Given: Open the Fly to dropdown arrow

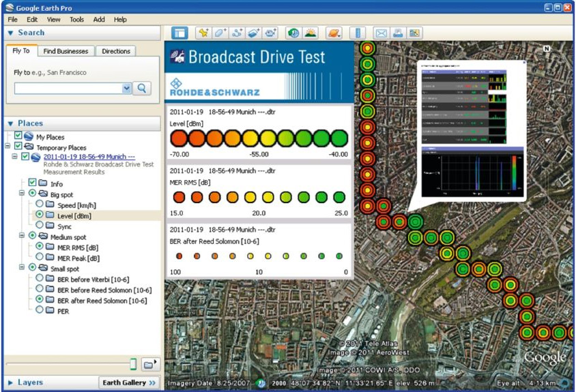Looking at the screenshot, I should coord(127,89).
